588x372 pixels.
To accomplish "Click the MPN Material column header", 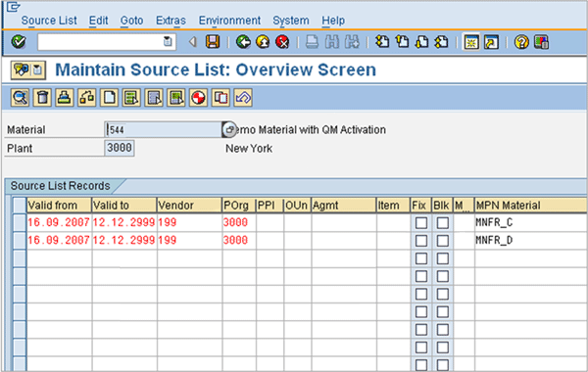I will coord(530,206).
